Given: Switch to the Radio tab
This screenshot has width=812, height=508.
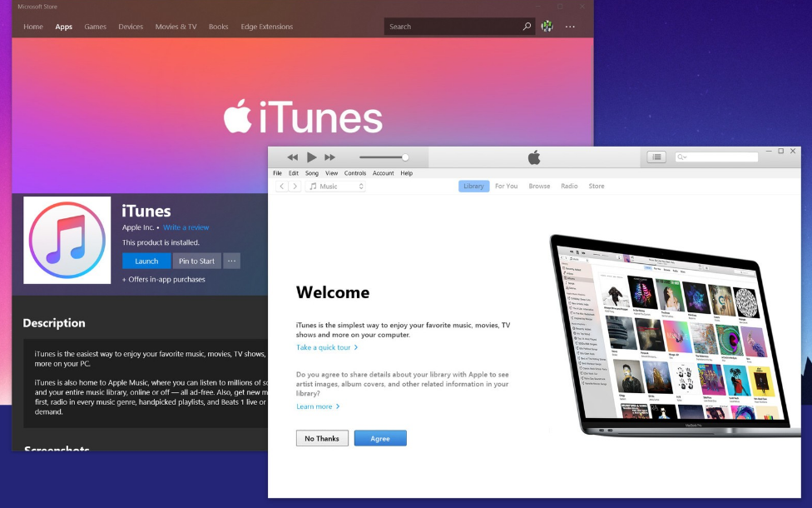Looking at the screenshot, I should (x=569, y=186).
